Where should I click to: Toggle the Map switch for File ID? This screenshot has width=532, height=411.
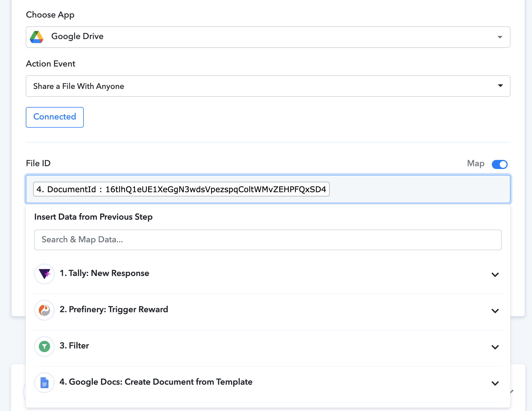pos(499,164)
